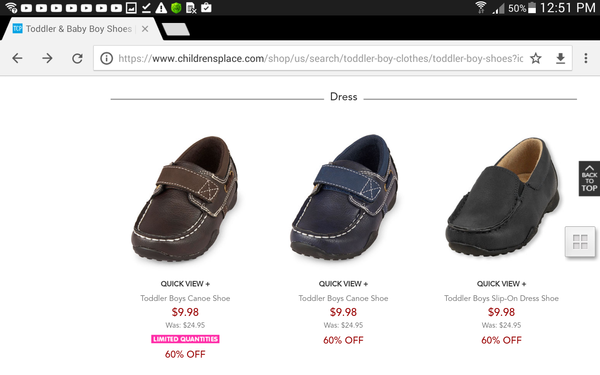Jump up with Back To Top button
Viewport: 600px width, 375px height.
(589, 178)
